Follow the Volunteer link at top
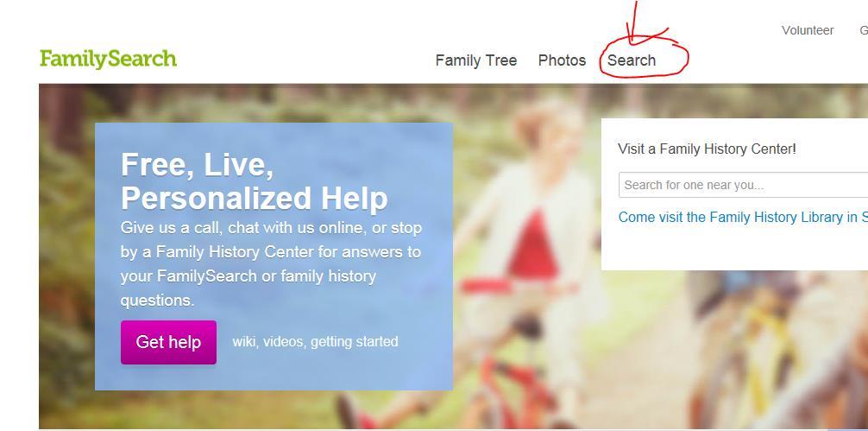The height and width of the screenshot is (431, 868). pos(808,30)
